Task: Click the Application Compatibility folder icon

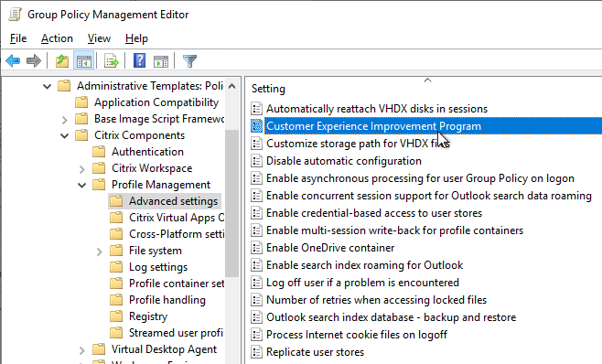Action: click(x=81, y=102)
